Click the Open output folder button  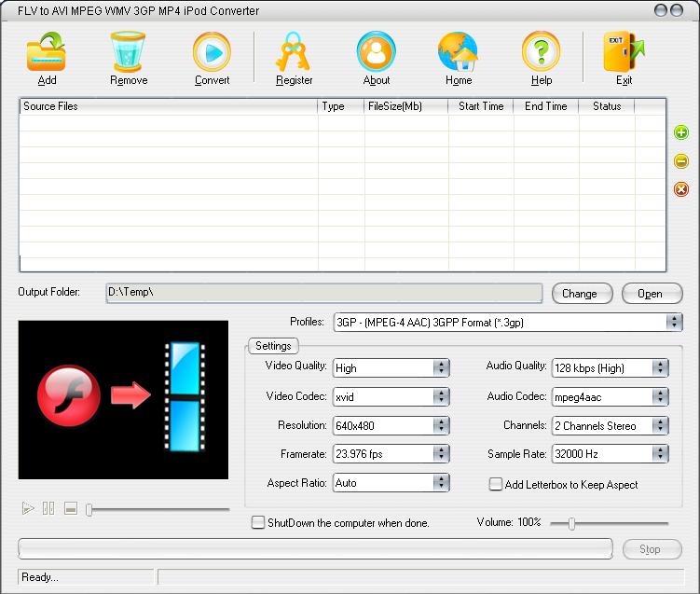click(652, 294)
